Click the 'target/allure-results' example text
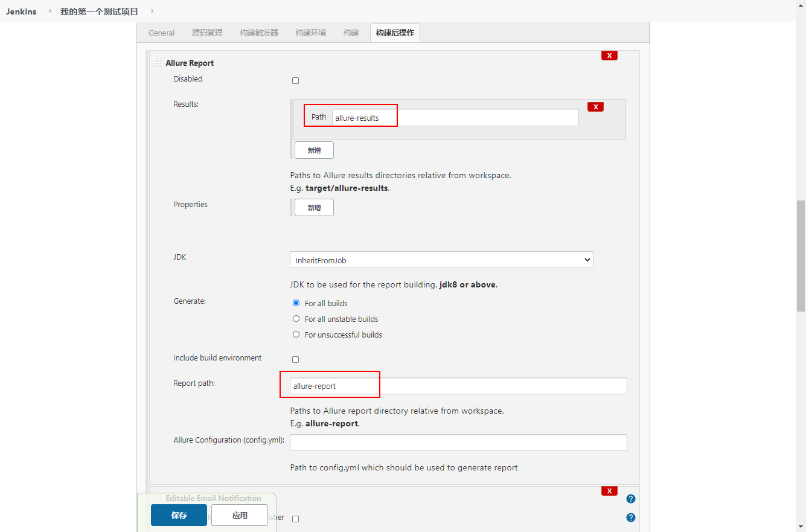806x532 pixels. coord(347,188)
